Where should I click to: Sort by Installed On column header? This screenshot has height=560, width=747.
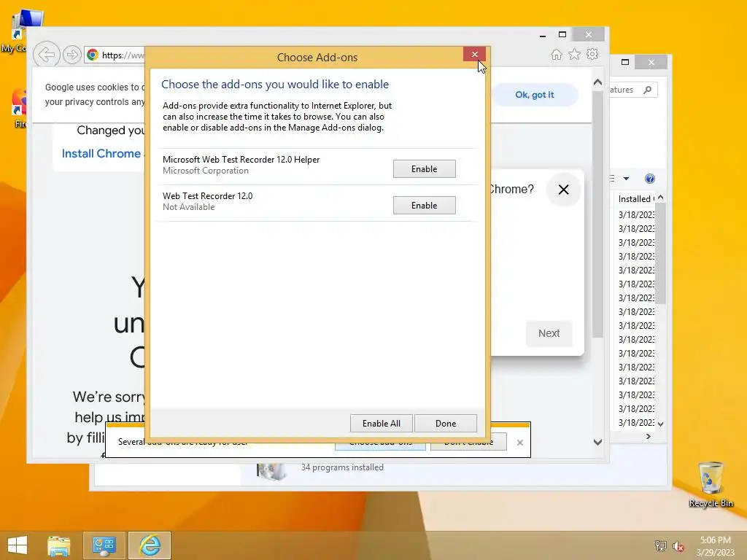pos(635,198)
